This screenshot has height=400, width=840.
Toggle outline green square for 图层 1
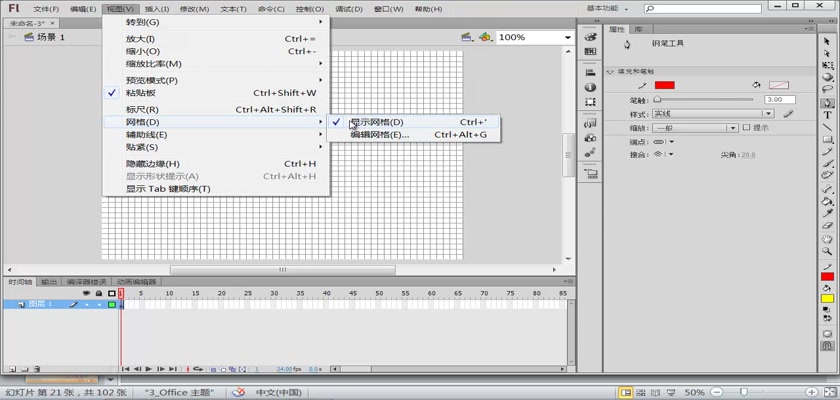[x=111, y=304]
